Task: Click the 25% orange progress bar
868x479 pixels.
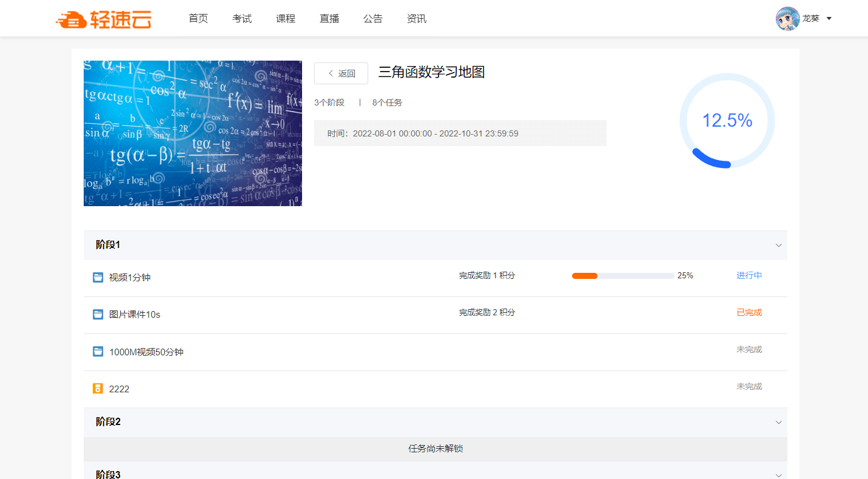Action: pyautogui.click(x=623, y=276)
